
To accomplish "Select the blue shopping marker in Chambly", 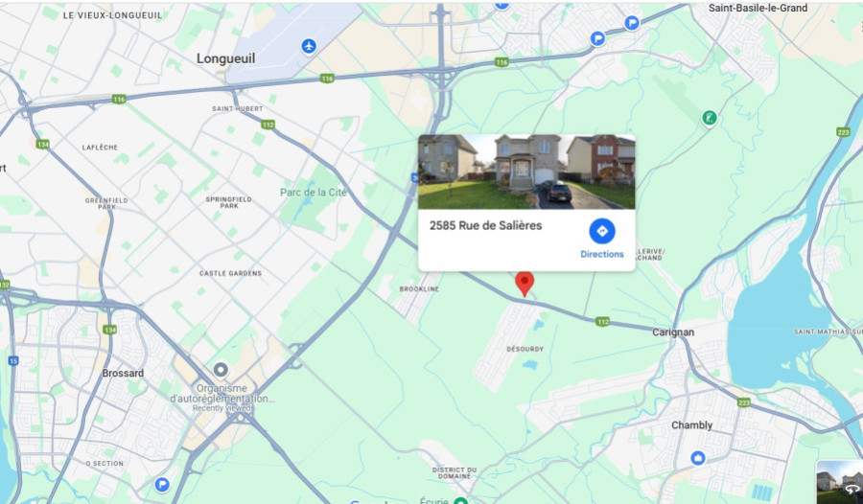I will coord(698,458).
